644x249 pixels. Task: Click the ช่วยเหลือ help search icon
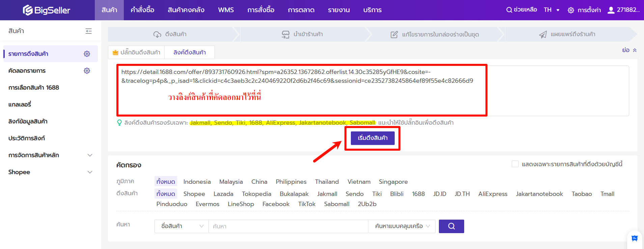point(509,10)
